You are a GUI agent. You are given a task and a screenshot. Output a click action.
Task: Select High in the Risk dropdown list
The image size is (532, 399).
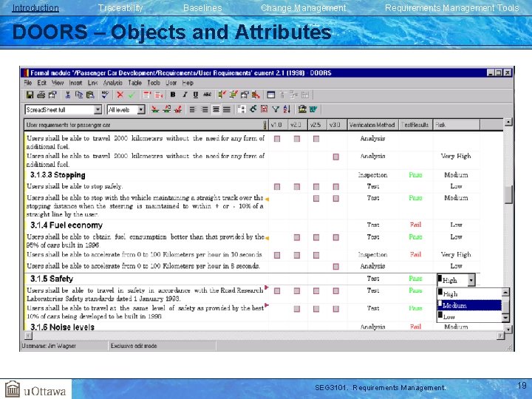point(470,294)
